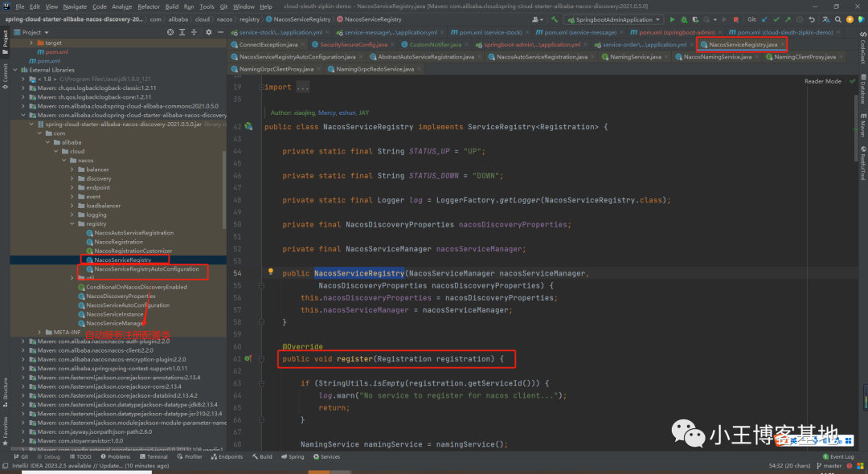Collapse the registry package folder

pos(72,224)
